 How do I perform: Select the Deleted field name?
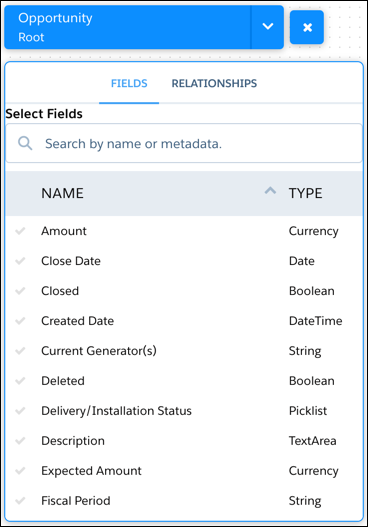[x=63, y=381]
